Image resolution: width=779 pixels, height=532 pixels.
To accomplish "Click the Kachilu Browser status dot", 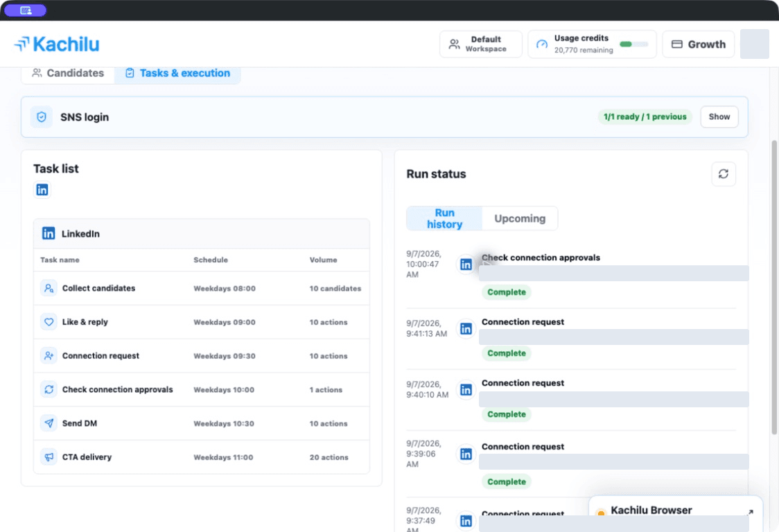I will 601,513.
